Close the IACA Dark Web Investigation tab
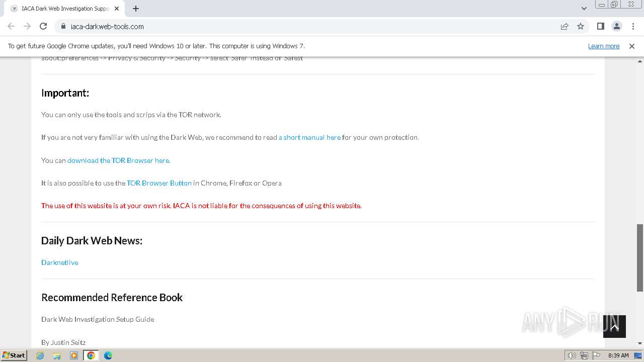This screenshot has width=644, height=362. click(117, 9)
